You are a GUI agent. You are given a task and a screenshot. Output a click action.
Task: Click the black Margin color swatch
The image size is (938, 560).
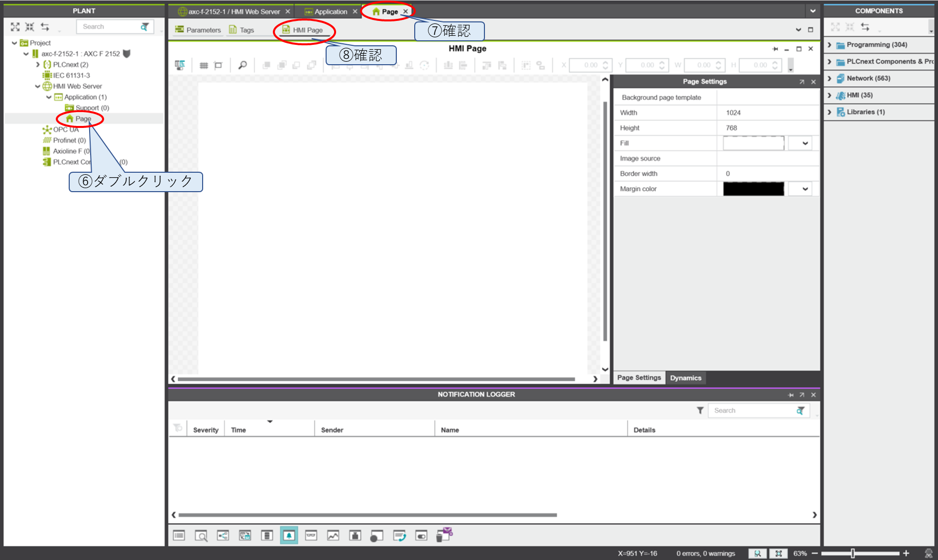click(753, 189)
